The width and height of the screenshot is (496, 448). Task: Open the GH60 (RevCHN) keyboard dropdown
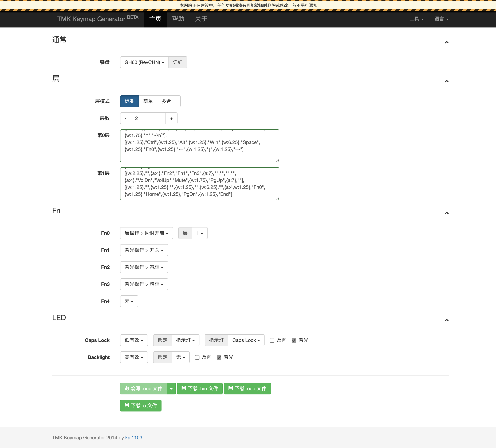tap(144, 62)
